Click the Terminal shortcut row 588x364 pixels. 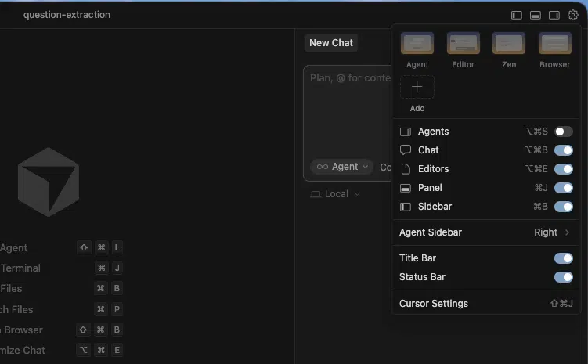[x=62, y=268]
